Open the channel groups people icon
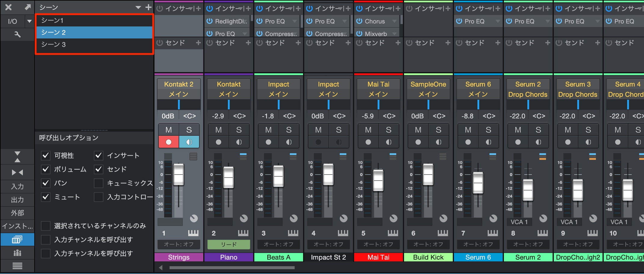This screenshot has height=274, width=644. click(x=17, y=253)
